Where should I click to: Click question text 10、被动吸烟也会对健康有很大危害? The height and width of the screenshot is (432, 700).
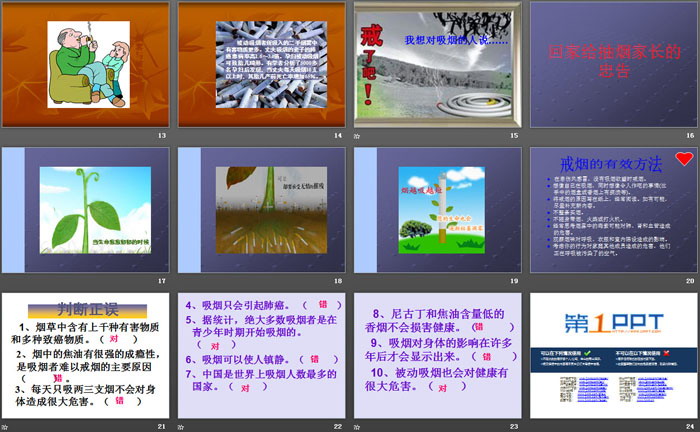pos(436,379)
